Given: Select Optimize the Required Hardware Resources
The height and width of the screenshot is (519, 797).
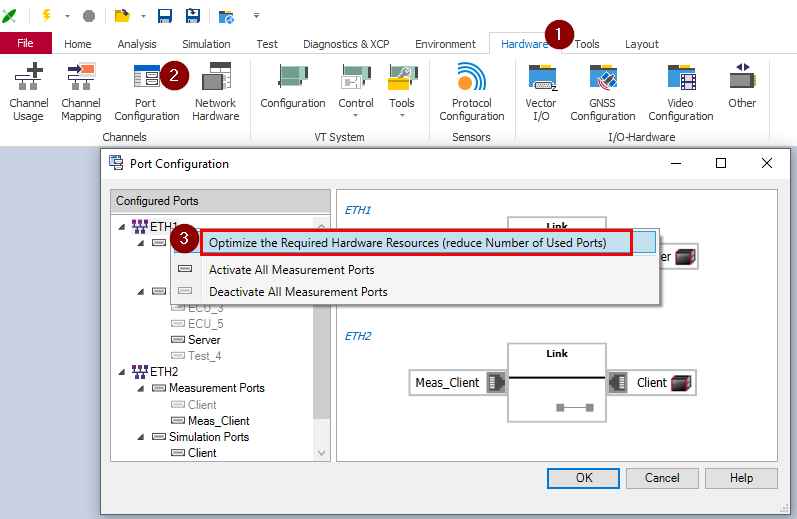Looking at the screenshot, I should pos(407,243).
